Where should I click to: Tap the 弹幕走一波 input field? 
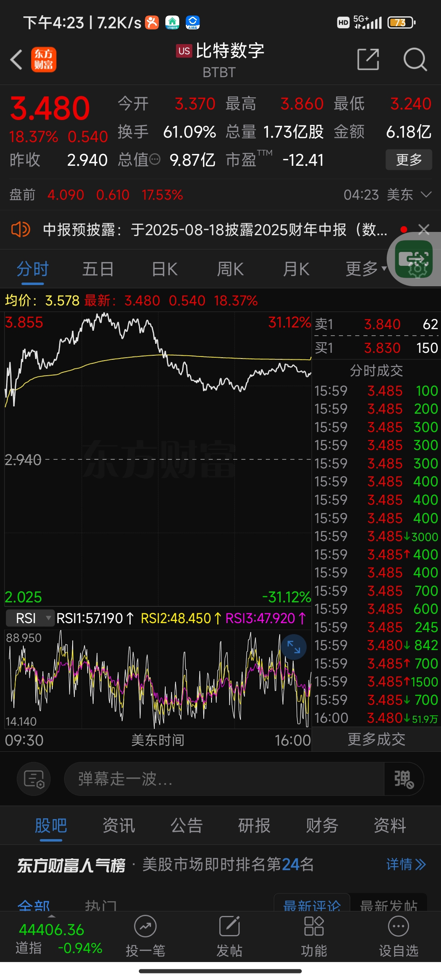point(224,779)
